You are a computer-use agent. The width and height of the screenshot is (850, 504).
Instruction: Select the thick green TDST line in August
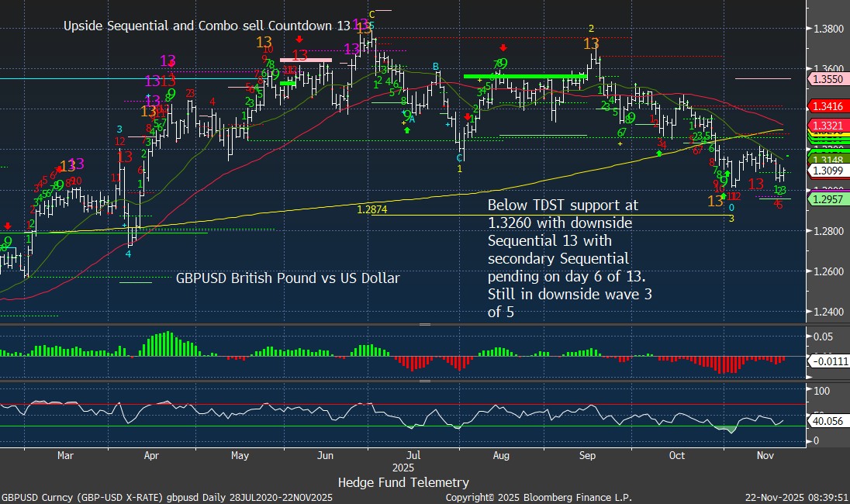(x=524, y=77)
